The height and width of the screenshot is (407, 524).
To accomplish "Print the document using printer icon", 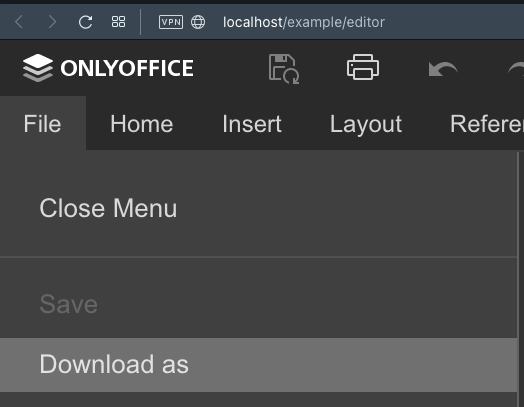I will click(x=363, y=67).
